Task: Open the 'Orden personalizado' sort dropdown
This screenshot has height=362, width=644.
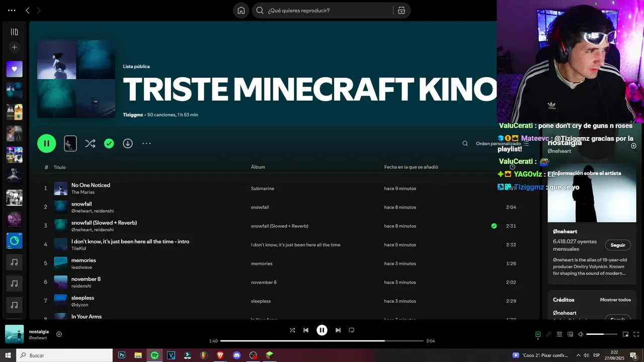Action: (x=501, y=143)
